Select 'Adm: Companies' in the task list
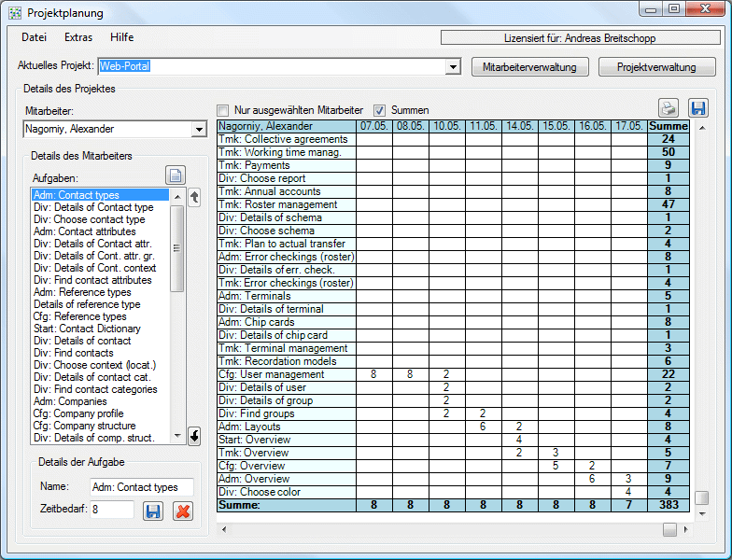Image resolution: width=732 pixels, height=560 pixels. 70,401
